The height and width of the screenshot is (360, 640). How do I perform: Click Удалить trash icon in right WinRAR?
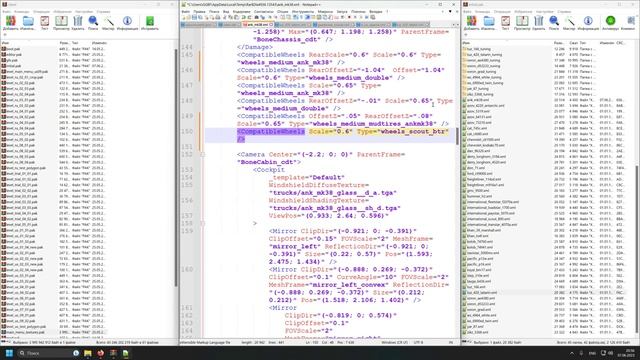tap(539, 23)
